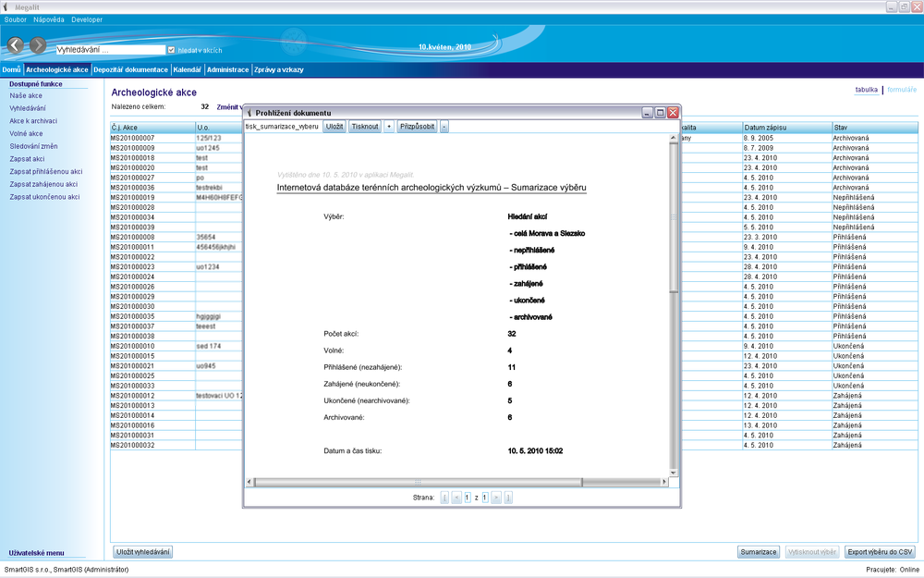Switch to formuláře view
924x578 pixels.
(x=902, y=90)
